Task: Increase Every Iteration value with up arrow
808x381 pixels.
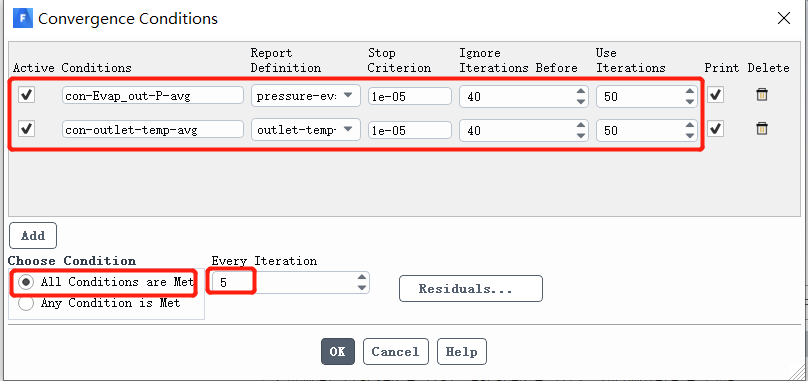Action: pos(362,277)
